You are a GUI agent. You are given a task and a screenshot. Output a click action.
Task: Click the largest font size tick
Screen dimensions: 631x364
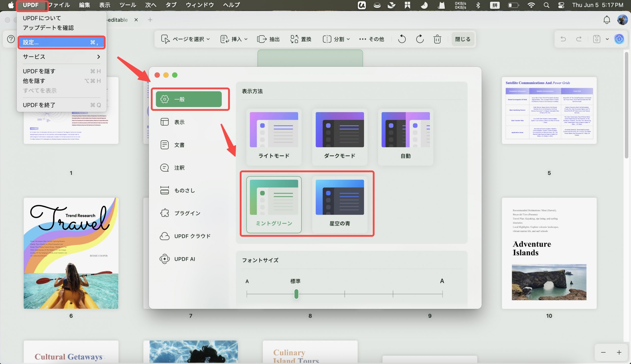click(x=442, y=294)
